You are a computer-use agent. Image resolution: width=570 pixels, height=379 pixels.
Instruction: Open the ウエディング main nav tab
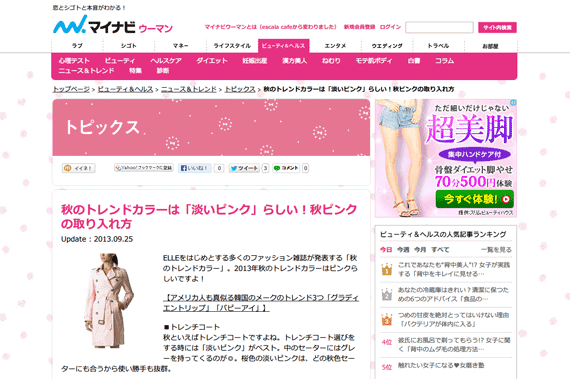[387, 46]
